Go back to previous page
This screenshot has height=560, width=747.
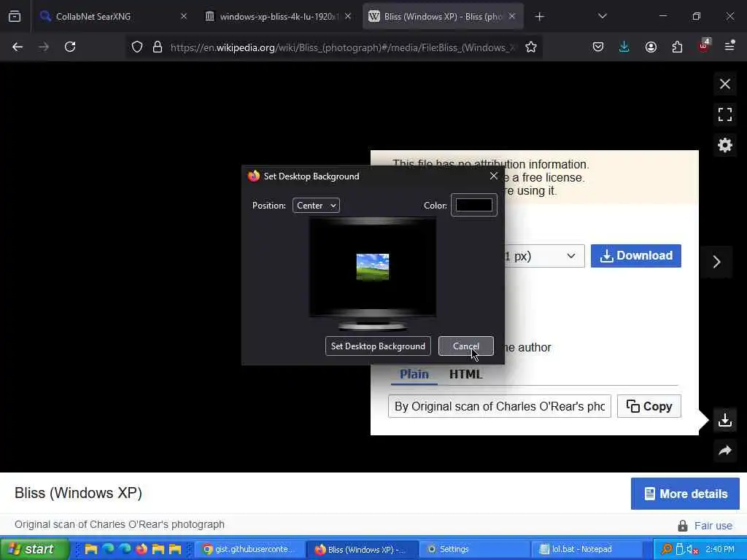tap(18, 47)
